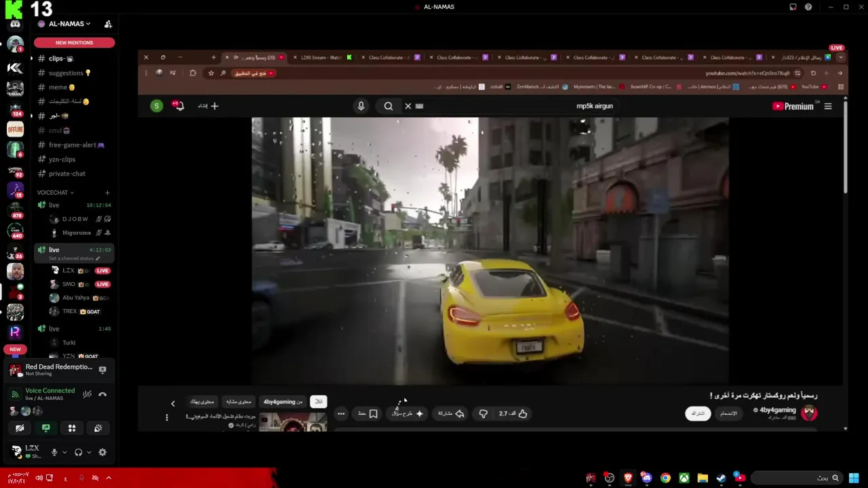Open Discord help question mark icon
868x488 pixels.
coord(808,7)
